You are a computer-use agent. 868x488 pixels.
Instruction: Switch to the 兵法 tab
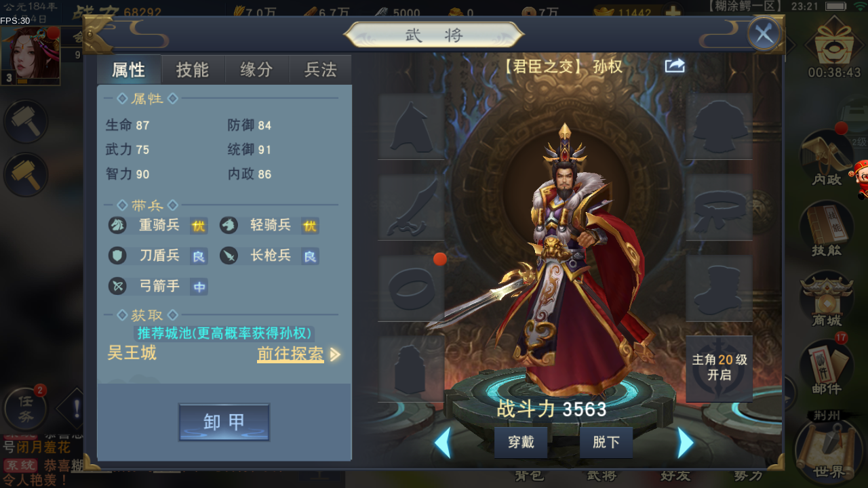click(x=321, y=70)
